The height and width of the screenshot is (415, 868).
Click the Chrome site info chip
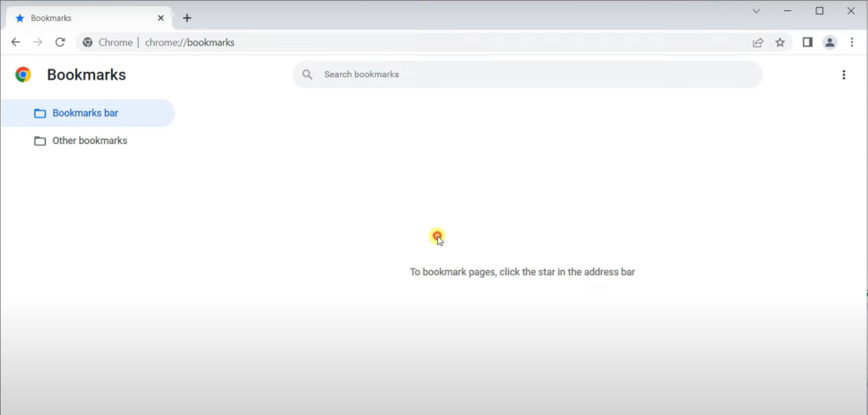click(108, 42)
